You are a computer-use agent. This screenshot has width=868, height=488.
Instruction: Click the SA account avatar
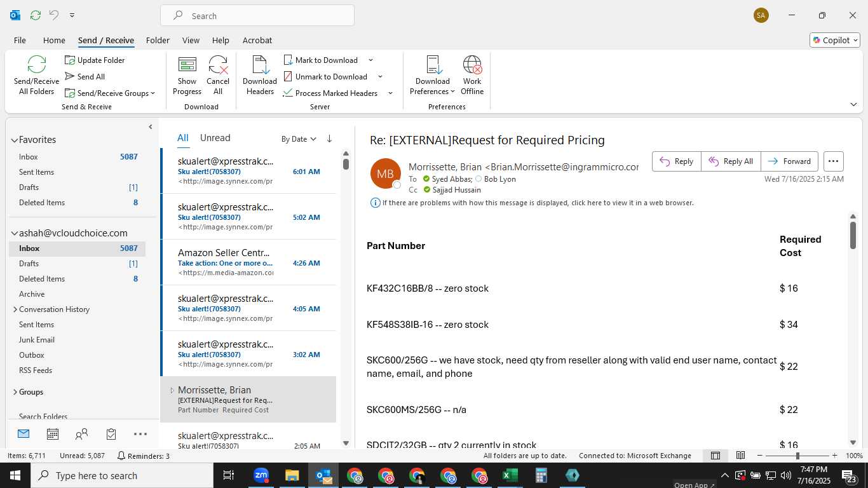point(761,15)
